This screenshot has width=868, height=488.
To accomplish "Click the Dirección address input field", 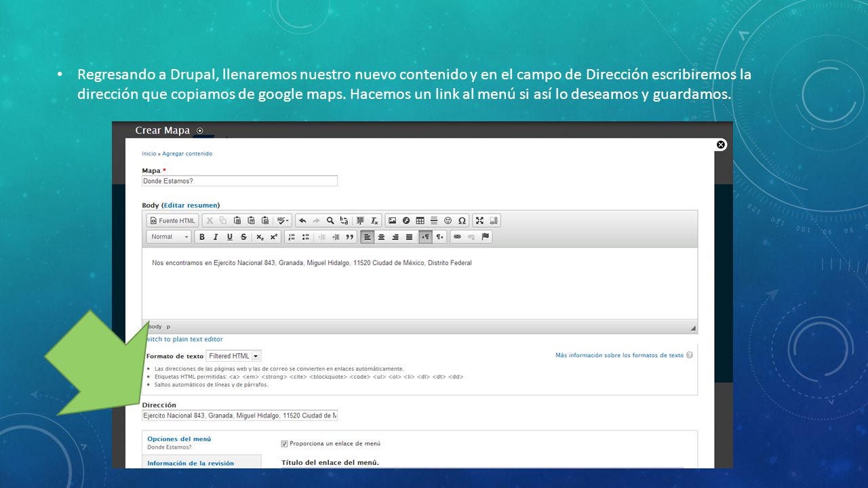I will (x=239, y=415).
